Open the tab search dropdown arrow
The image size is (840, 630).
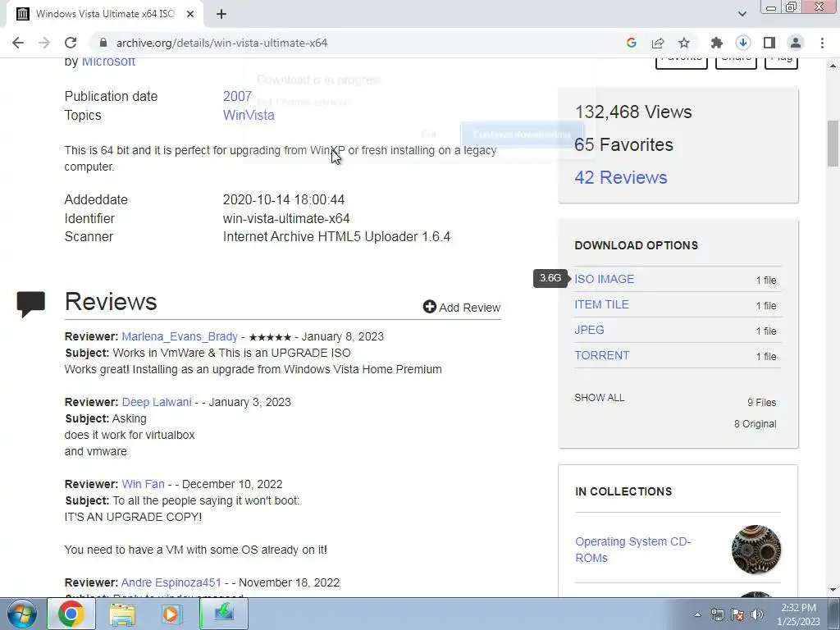(x=742, y=14)
